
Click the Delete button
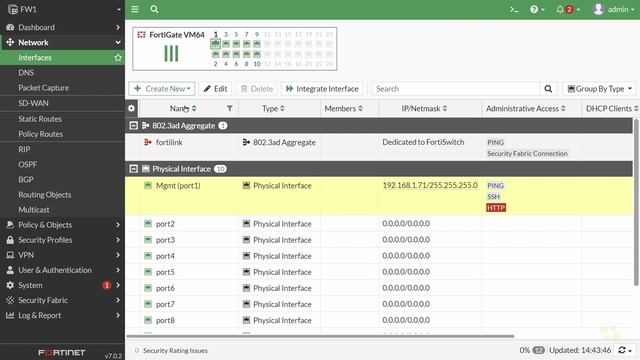coord(257,89)
